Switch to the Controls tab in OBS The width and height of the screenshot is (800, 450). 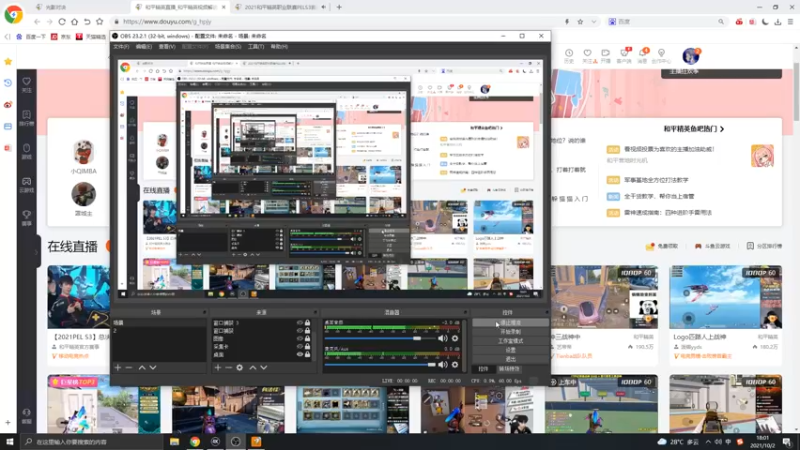pyautogui.click(x=483, y=369)
